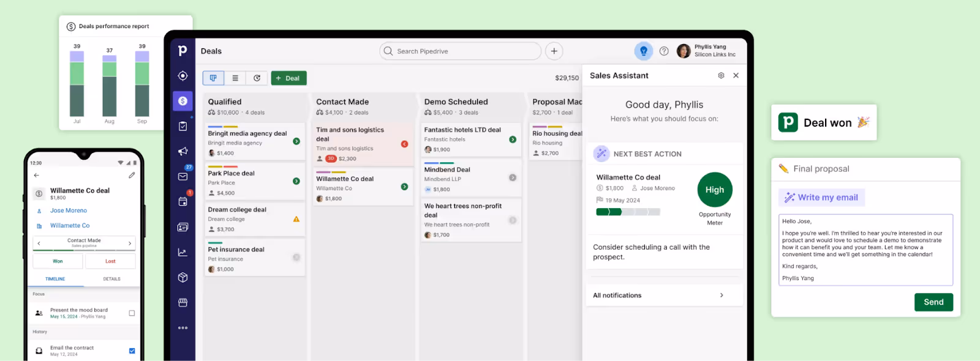The height and width of the screenshot is (361, 980).
Task: Move to next pipeline stage on phone
Action: (x=130, y=244)
